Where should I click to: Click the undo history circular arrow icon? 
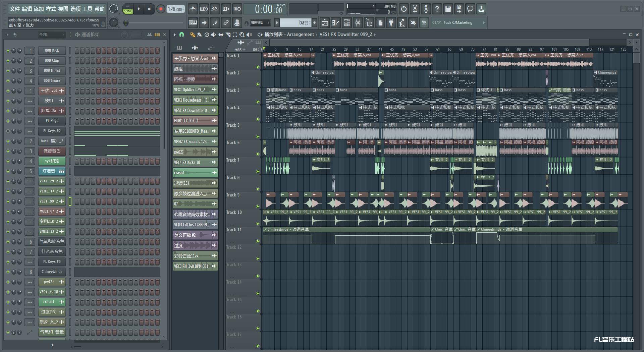pos(404,9)
